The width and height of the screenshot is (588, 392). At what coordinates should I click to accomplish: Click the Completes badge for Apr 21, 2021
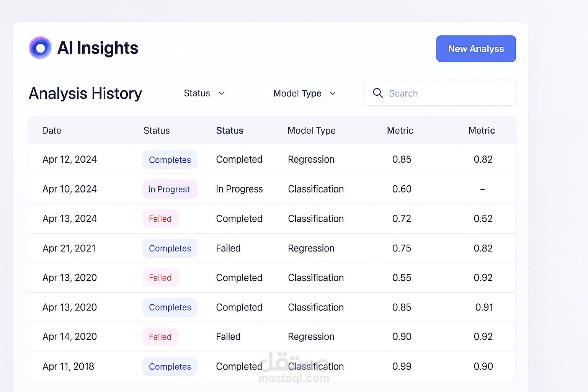(170, 248)
